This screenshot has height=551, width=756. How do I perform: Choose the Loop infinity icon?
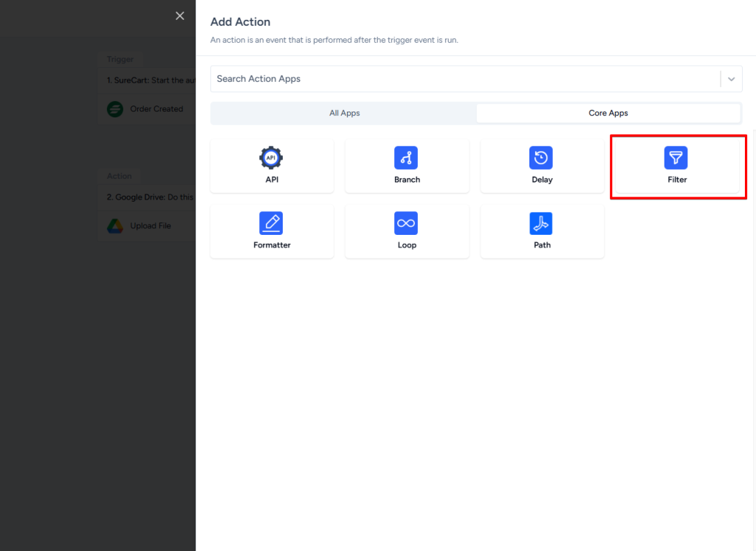pyautogui.click(x=406, y=223)
